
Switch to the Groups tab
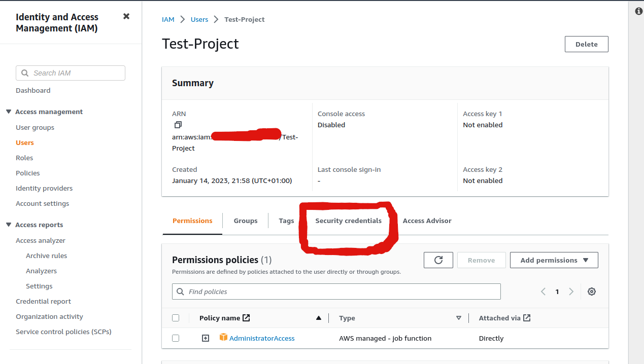click(x=246, y=221)
